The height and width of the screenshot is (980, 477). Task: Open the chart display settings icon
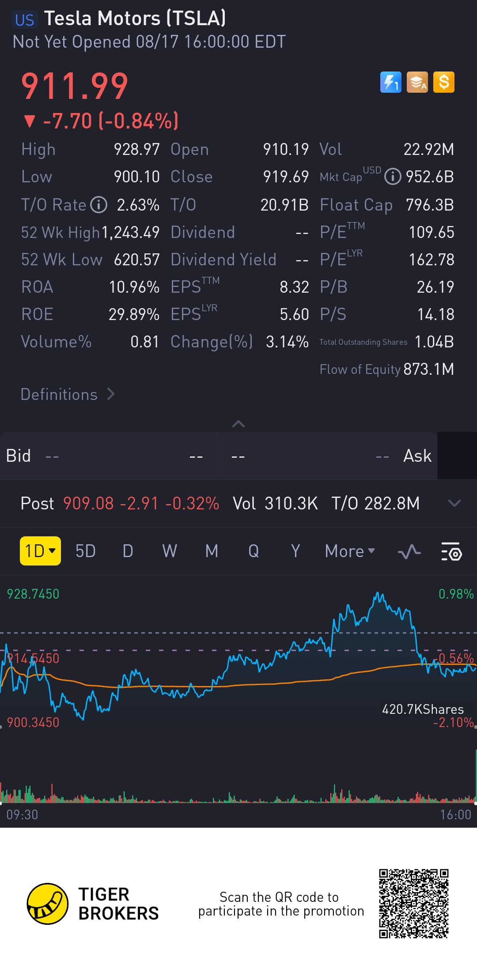coord(451,551)
